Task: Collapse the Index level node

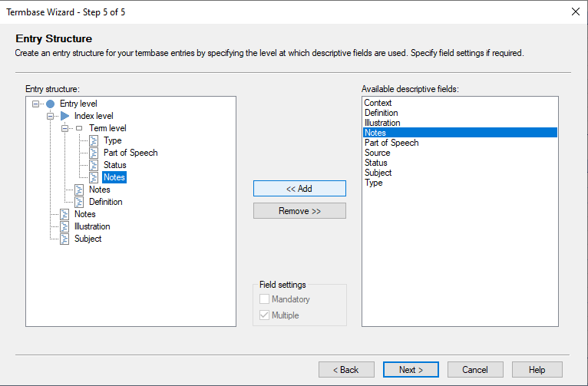Action: [x=50, y=116]
